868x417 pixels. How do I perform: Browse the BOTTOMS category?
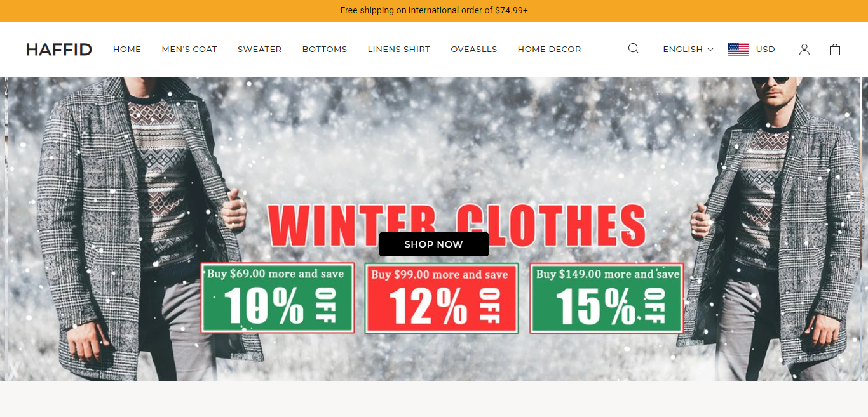(325, 49)
